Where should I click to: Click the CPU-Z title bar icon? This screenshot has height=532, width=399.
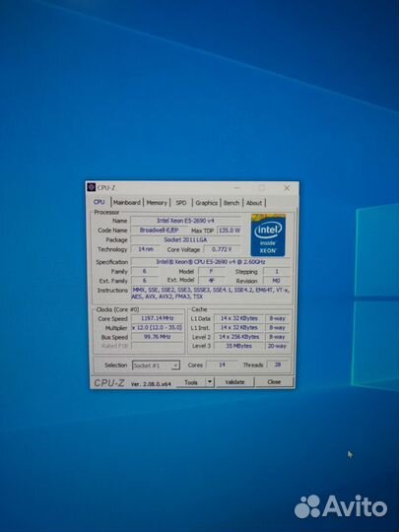(x=92, y=187)
